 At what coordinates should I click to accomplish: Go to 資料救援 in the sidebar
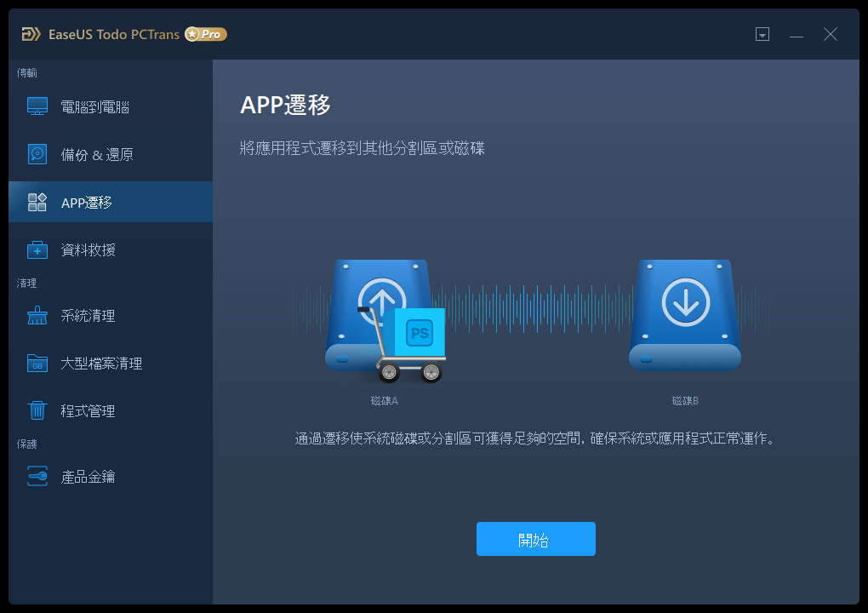111,249
